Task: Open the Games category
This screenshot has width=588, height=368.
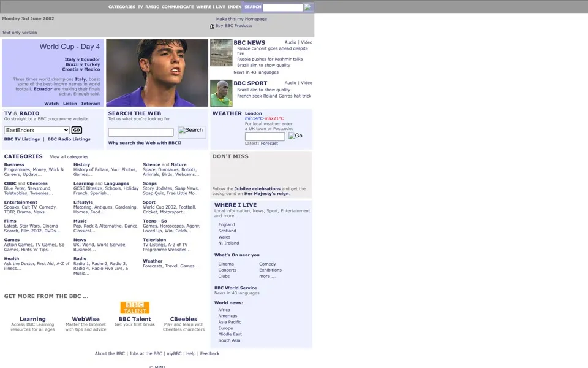Action: coord(12,240)
